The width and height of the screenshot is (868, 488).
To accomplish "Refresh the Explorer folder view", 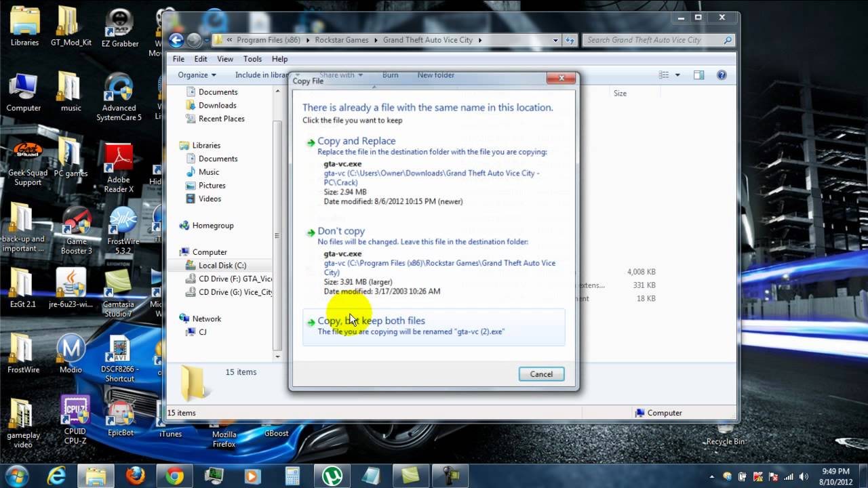I will coord(570,40).
